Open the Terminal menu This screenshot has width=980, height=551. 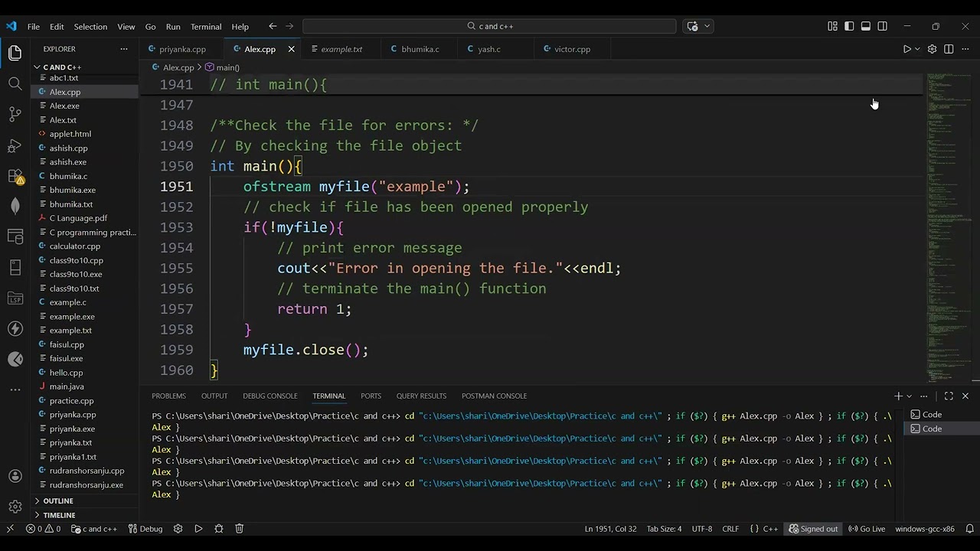pyautogui.click(x=206, y=26)
